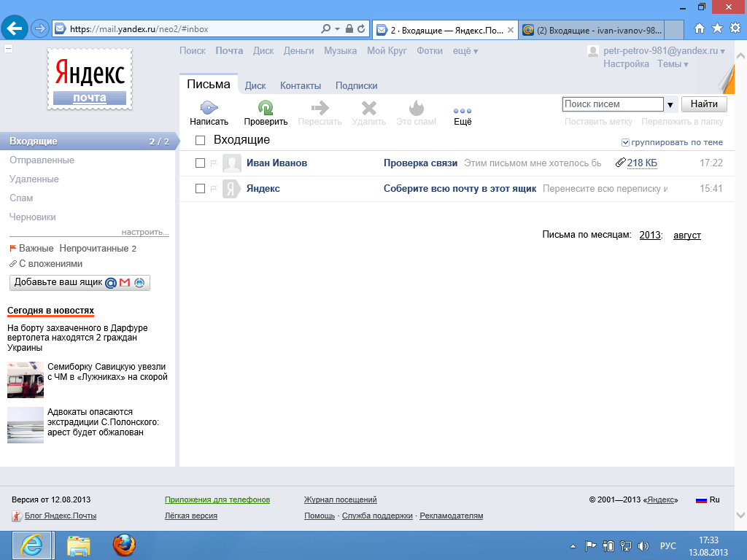Screen dimensions: 747x560
Task: Switch to the Письма tab
Action: click(209, 85)
